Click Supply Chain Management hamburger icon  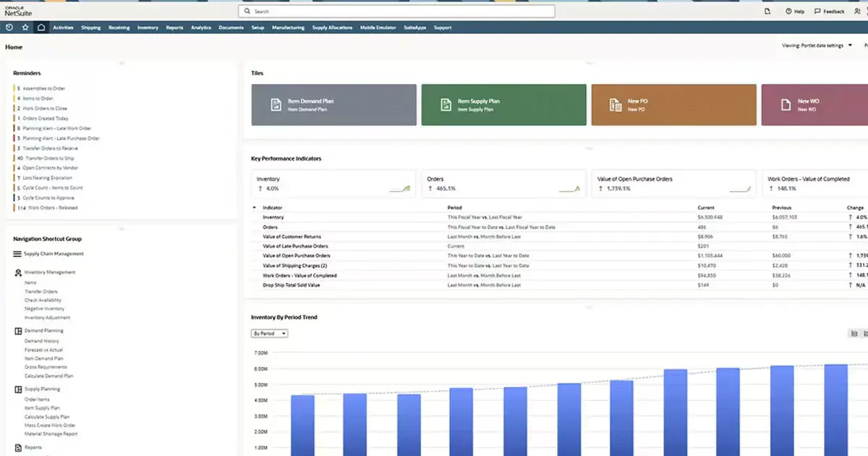[17, 254]
